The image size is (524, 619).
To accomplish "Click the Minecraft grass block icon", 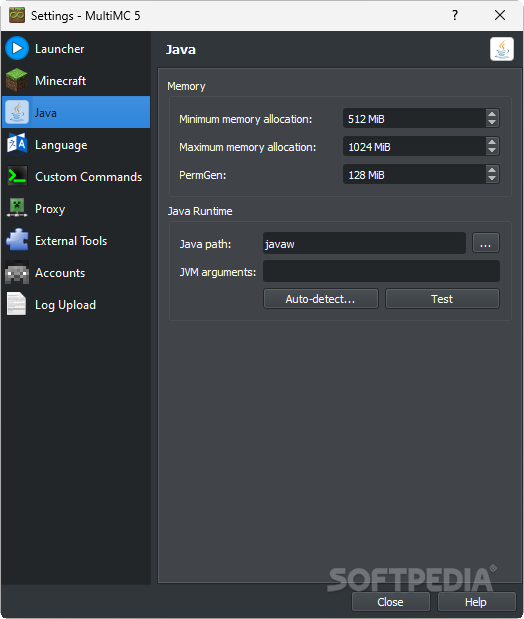I will coord(17,80).
